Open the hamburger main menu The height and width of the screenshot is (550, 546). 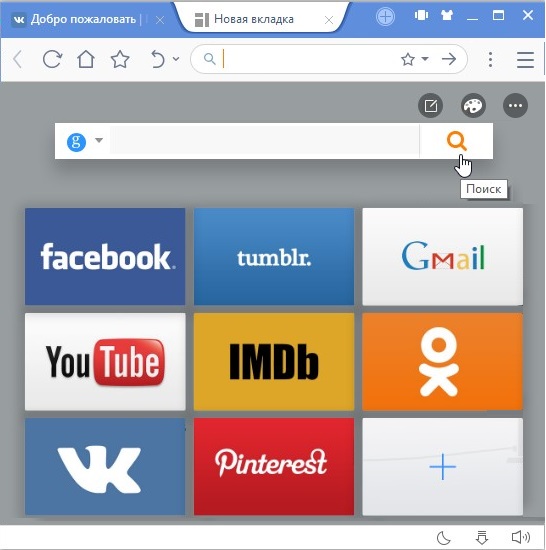(x=525, y=60)
